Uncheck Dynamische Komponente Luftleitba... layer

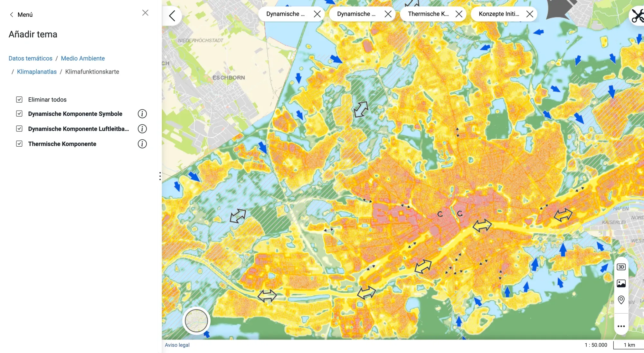(19, 129)
